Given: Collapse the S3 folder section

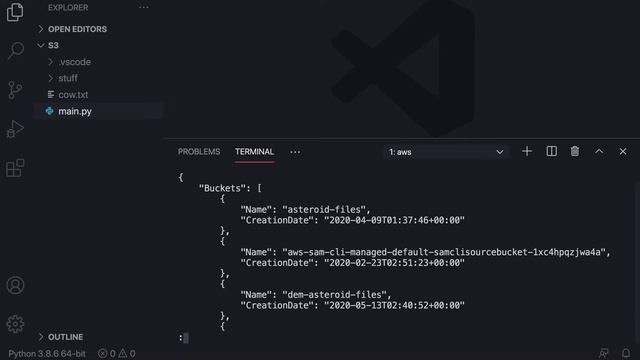Looking at the screenshot, I should (x=48, y=45).
